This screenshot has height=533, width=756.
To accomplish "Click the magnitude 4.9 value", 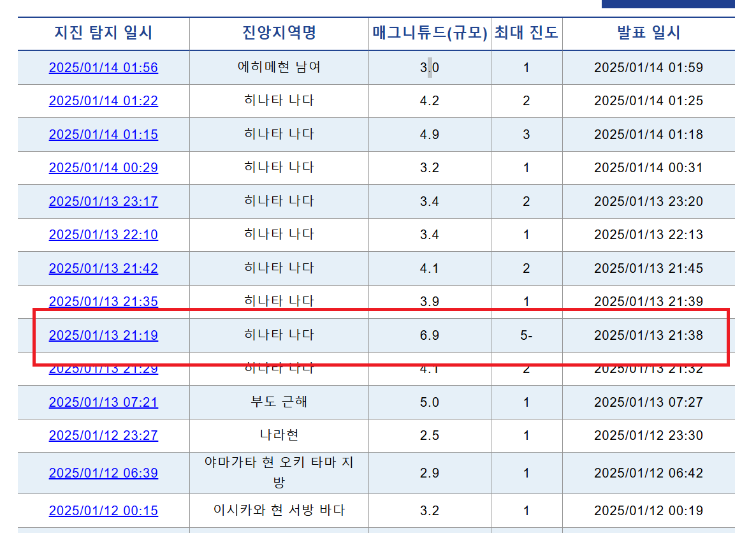I will point(430,135).
